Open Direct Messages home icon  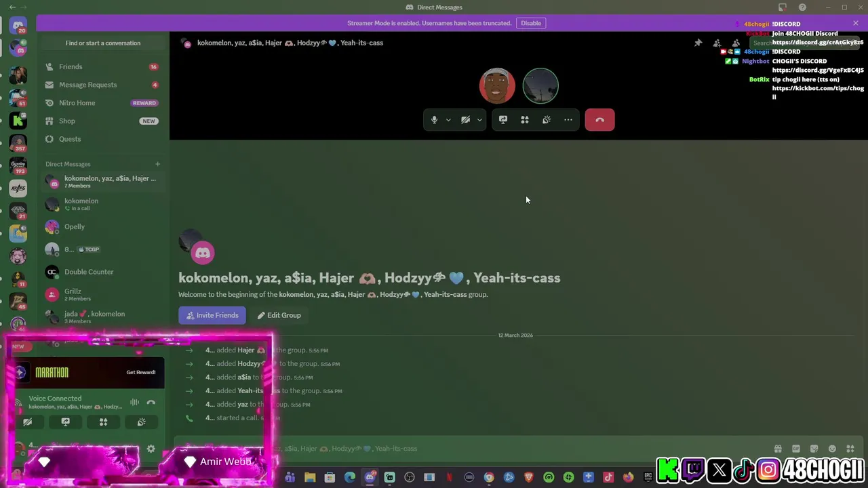tap(18, 25)
